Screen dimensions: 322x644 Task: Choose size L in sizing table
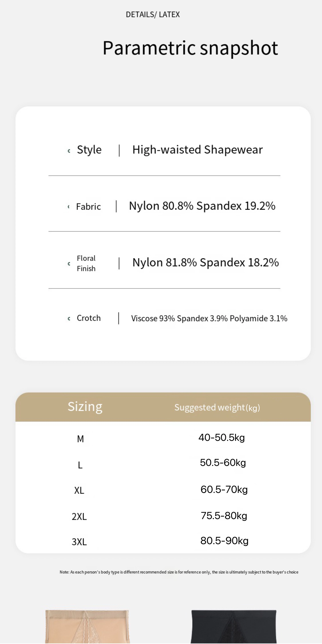[x=80, y=465]
